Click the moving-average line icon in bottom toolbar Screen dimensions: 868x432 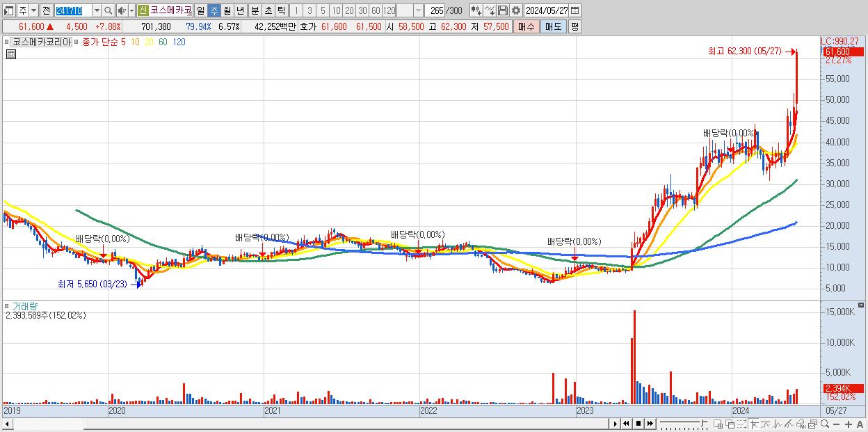pyautogui.click(x=766, y=424)
